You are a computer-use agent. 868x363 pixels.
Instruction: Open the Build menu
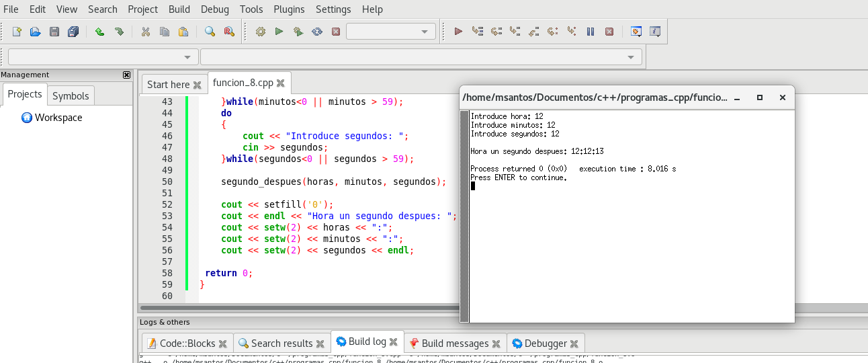coord(179,9)
